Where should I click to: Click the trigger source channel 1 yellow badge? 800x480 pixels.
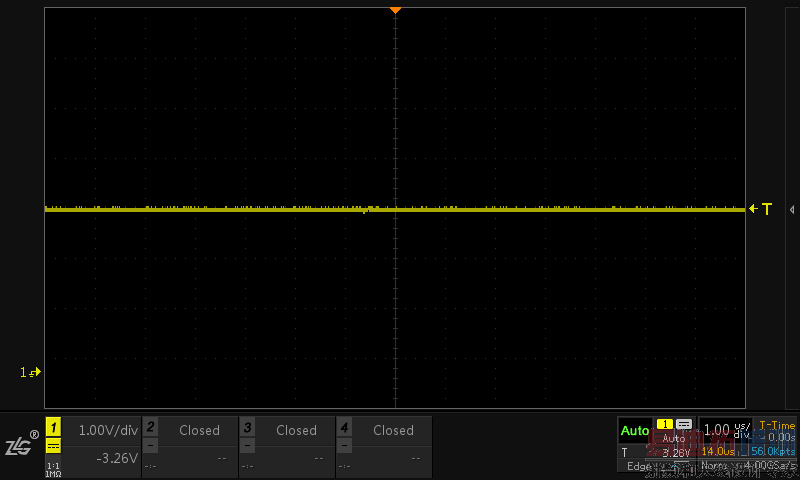[664, 424]
